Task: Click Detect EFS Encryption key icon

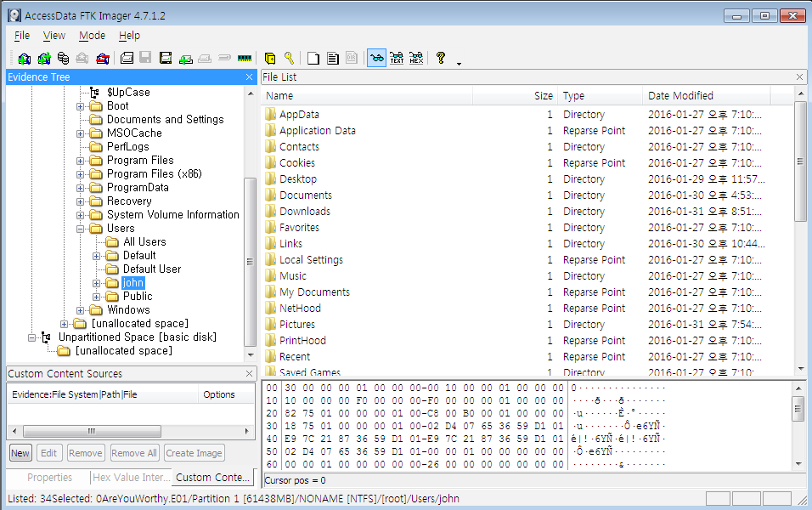Action: tap(289, 58)
